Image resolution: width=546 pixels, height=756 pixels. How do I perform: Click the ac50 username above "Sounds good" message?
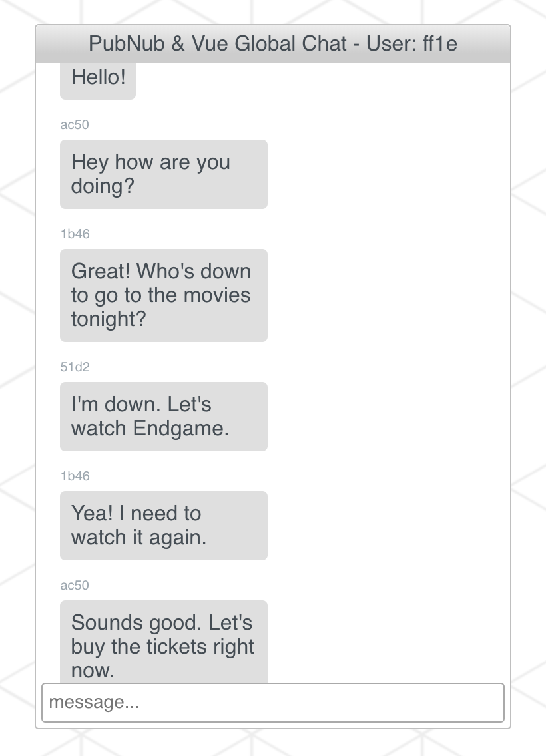tap(74, 585)
